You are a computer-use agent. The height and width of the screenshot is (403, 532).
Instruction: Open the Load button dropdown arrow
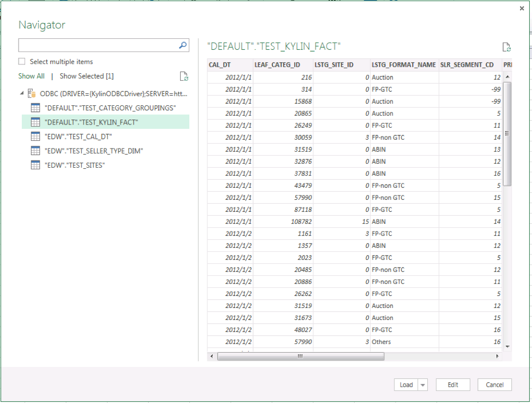point(423,385)
